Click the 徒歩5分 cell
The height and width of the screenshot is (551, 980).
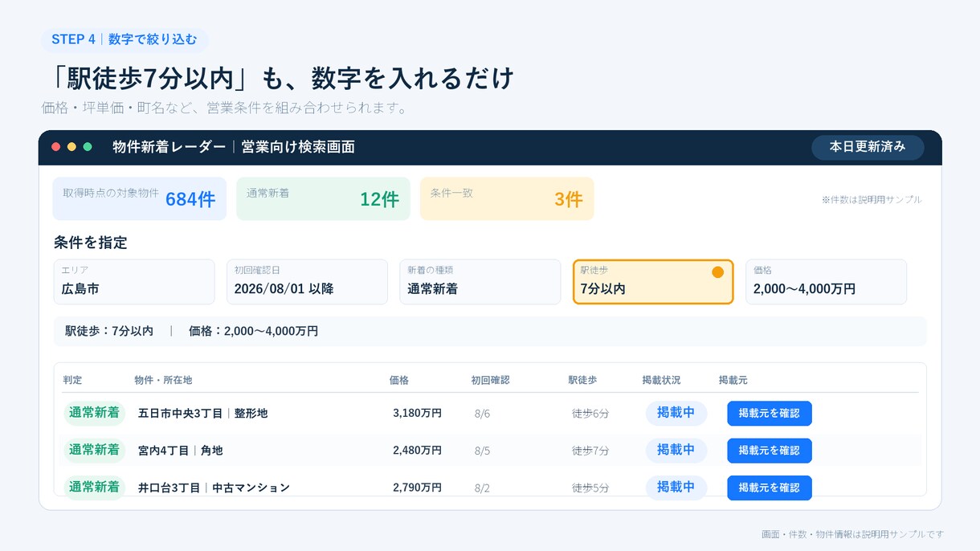[x=590, y=488]
